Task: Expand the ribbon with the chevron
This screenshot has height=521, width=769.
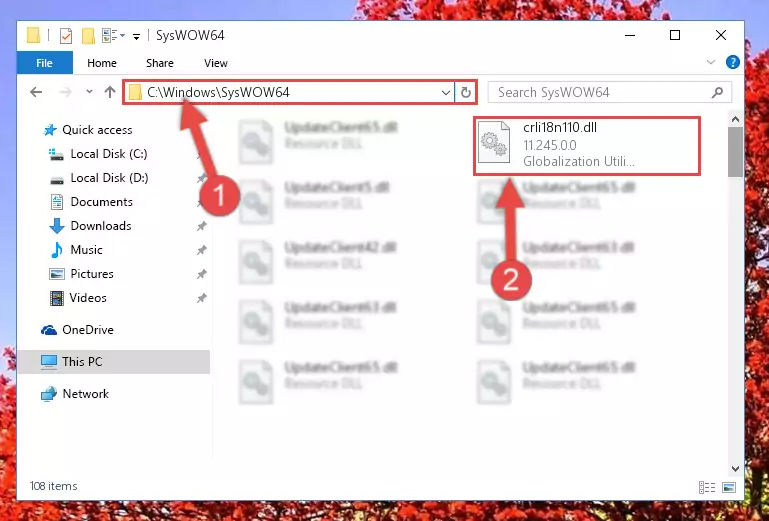Action: 711,62
